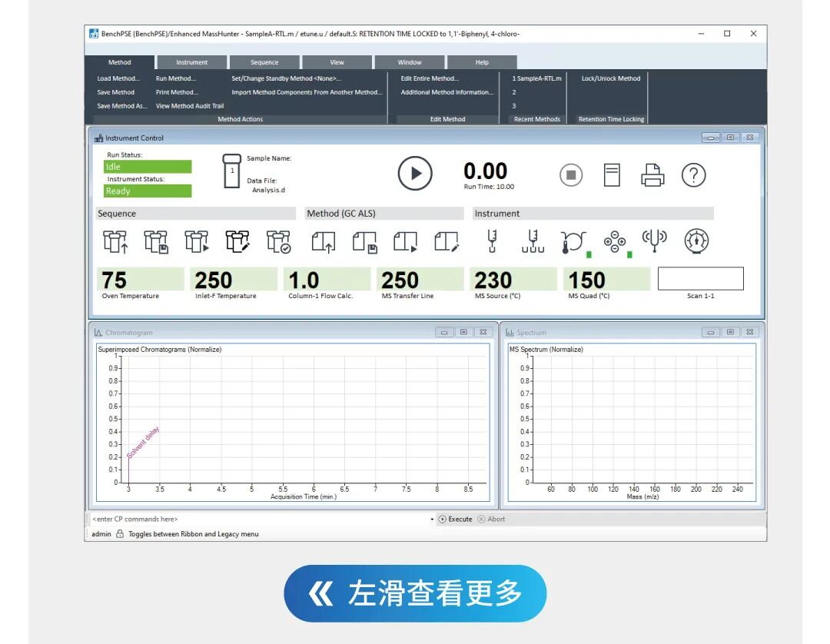Click the pressure gauge instrument icon
The image size is (830, 644).
tap(696, 241)
